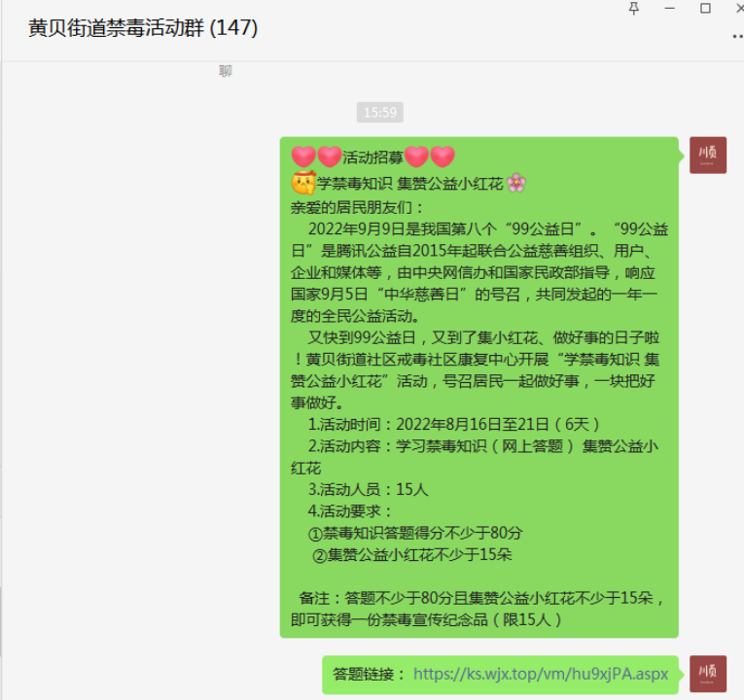Screen dimensions: 744x700
Task: Click the shushing face emoji in message
Action: pos(303,183)
